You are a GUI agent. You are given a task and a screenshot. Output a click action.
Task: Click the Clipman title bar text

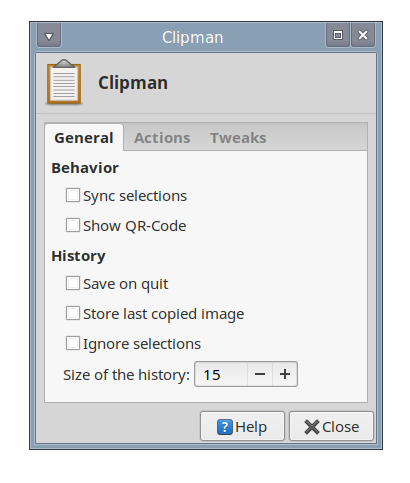click(193, 37)
